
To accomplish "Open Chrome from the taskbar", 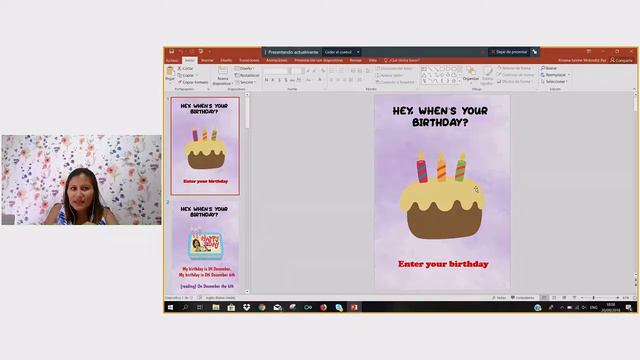I will (x=262, y=307).
